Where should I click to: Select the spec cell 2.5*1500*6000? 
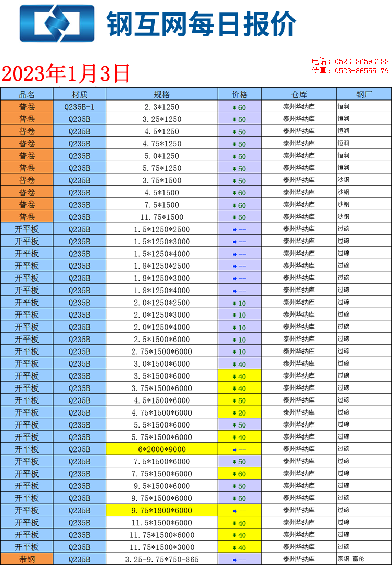click(162, 339)
